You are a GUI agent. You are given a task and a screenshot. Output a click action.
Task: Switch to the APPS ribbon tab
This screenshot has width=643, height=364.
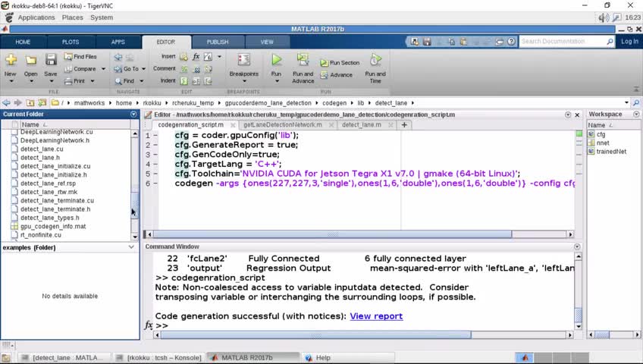[118, 42]
